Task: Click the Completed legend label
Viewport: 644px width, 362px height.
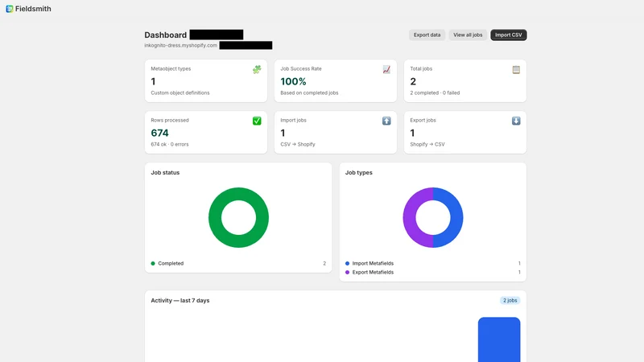Action: [x=171, y=264]
